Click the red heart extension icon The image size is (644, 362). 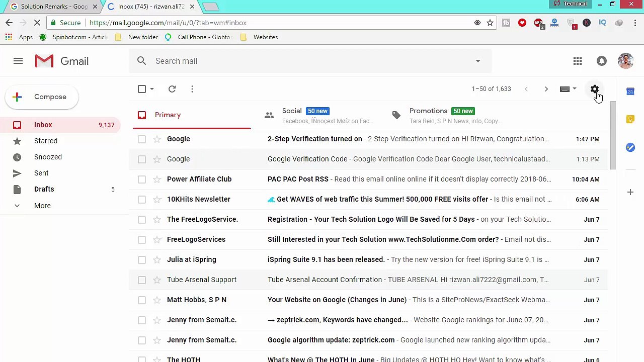(x=522, y=23)
